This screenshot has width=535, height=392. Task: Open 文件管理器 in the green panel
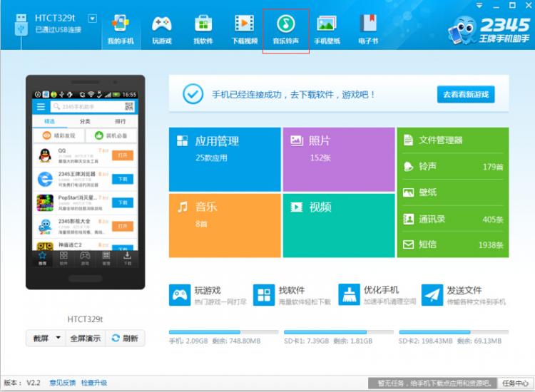pyautogui.click(x=453, y=140)
